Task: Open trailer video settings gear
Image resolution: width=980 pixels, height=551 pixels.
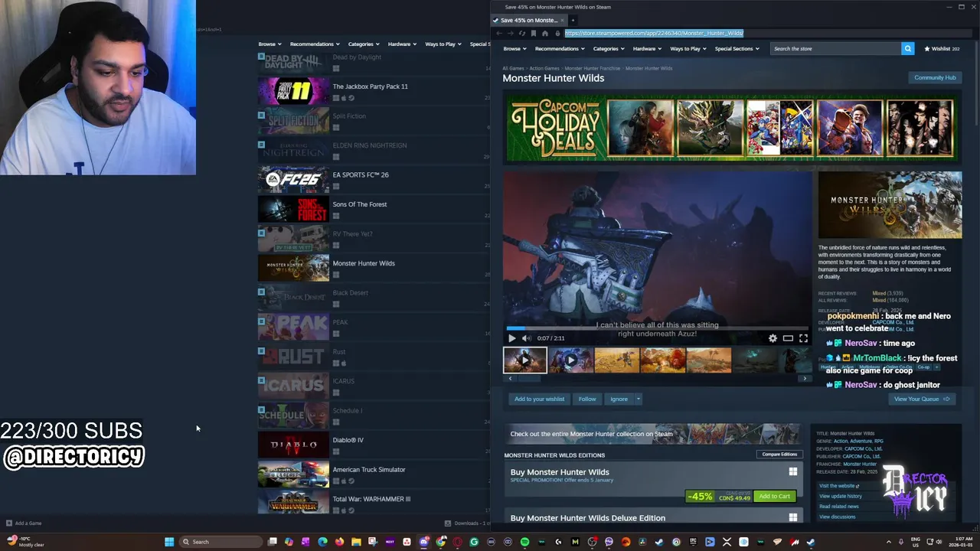Action: (x=773, y=338)
